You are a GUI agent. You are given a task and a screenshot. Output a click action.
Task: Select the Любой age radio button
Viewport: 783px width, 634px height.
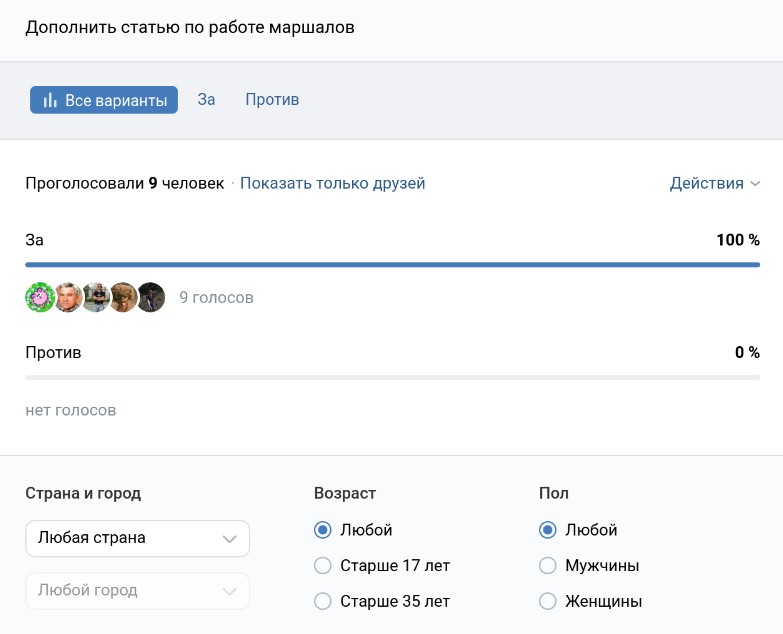pyautogui.click(x=323, y=530)
